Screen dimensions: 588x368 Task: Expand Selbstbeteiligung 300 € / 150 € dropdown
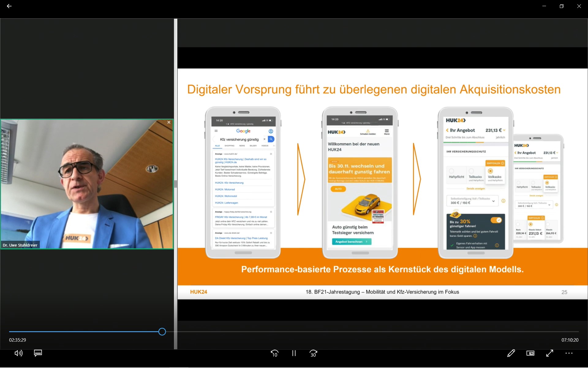pyautogui.click(x=472, y=201)
